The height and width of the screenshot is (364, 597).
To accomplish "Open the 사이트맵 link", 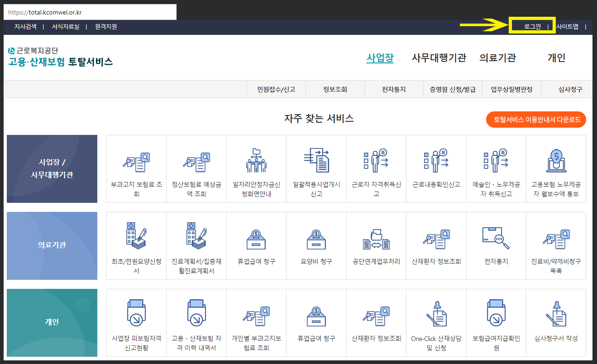I will (x=567, y=27).
